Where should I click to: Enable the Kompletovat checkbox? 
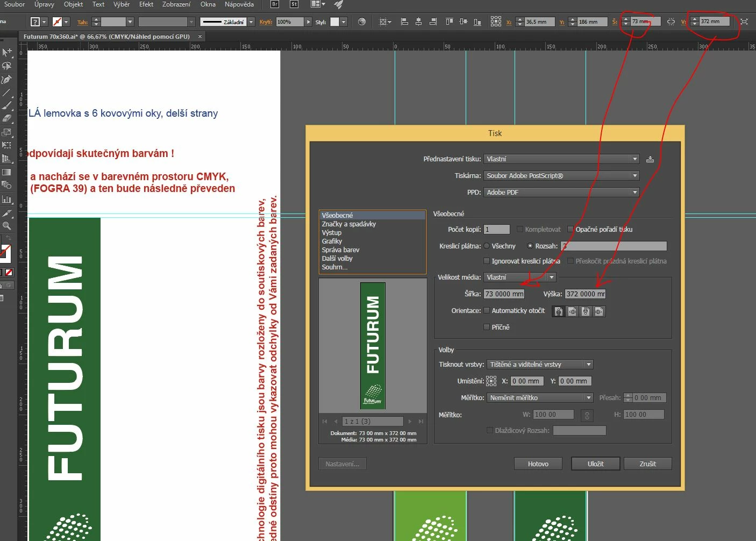click(520, 229)
